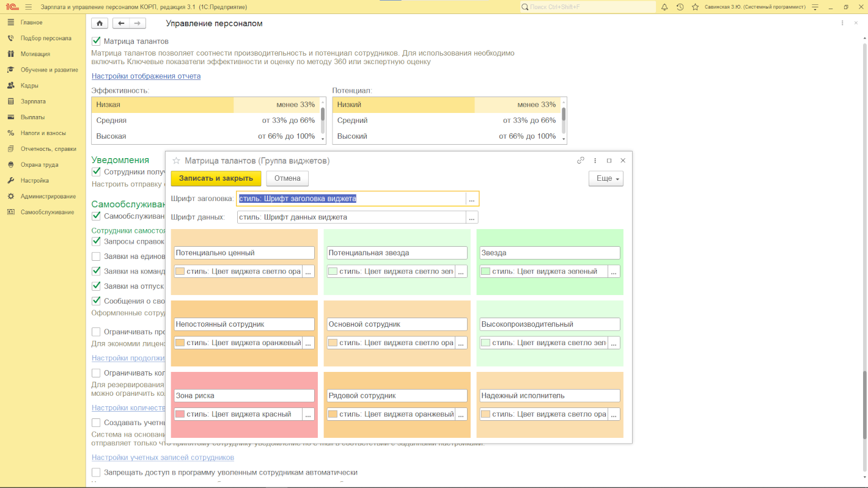Open color chooser for Зона риска widget
This screenshot has height=488, width=868.
point(308,414)
